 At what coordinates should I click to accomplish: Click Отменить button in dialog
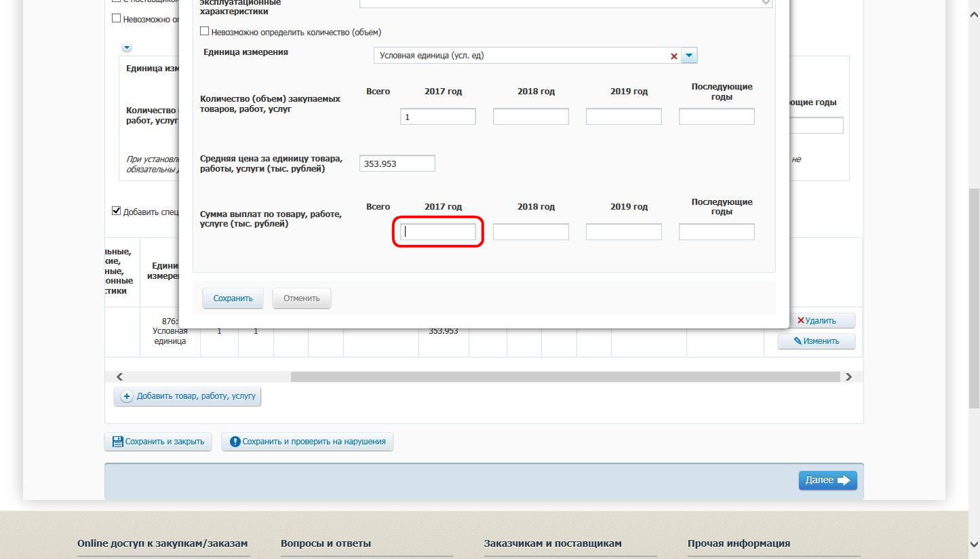pos(301,298)
